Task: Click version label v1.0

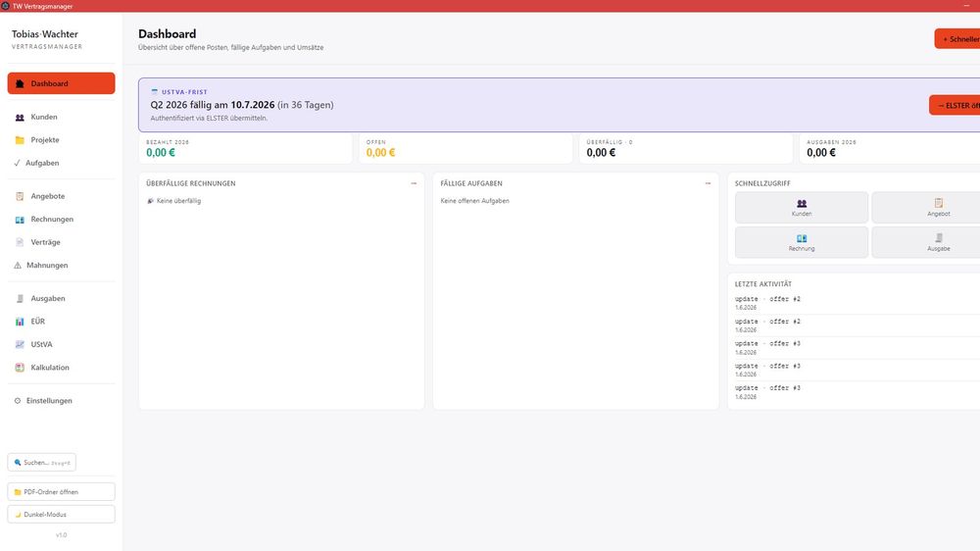Action: coord(61,535)
